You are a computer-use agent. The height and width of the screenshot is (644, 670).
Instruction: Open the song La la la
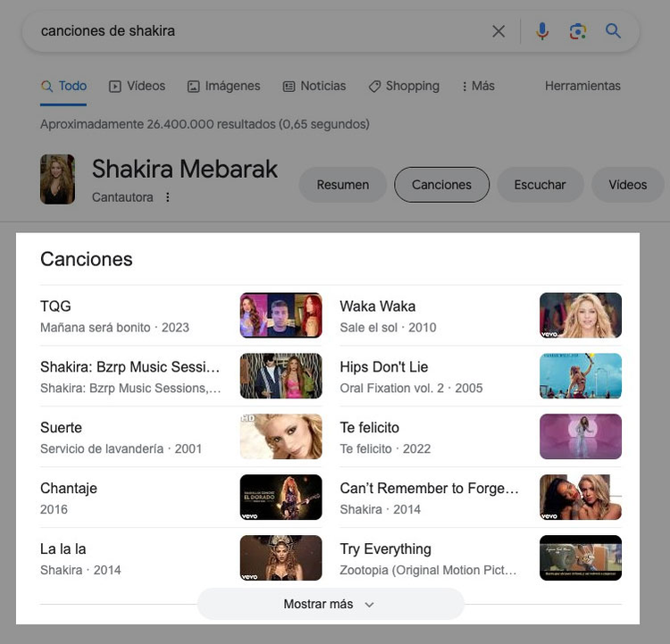63,549
